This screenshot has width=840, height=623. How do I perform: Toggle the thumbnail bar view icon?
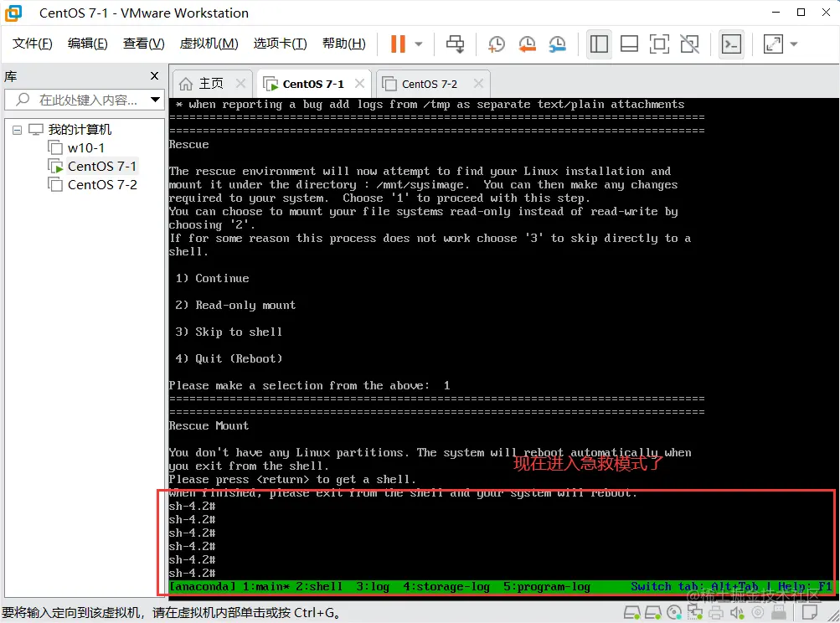(629, 44)
